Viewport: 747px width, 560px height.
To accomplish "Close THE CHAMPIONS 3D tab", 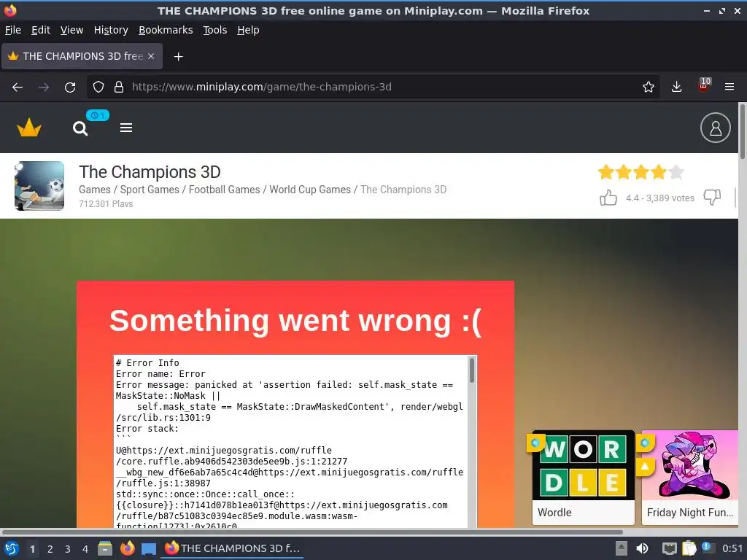I will pos(151,56).
